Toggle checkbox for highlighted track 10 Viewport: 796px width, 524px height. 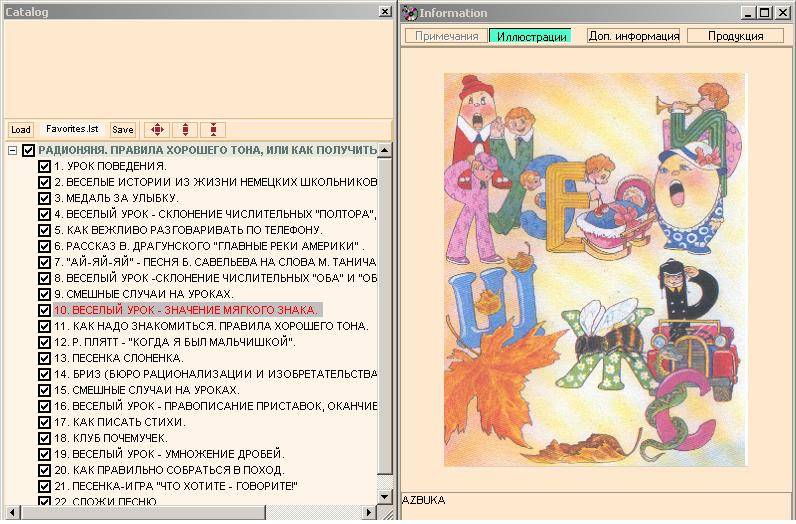click(x=44, y=310)
